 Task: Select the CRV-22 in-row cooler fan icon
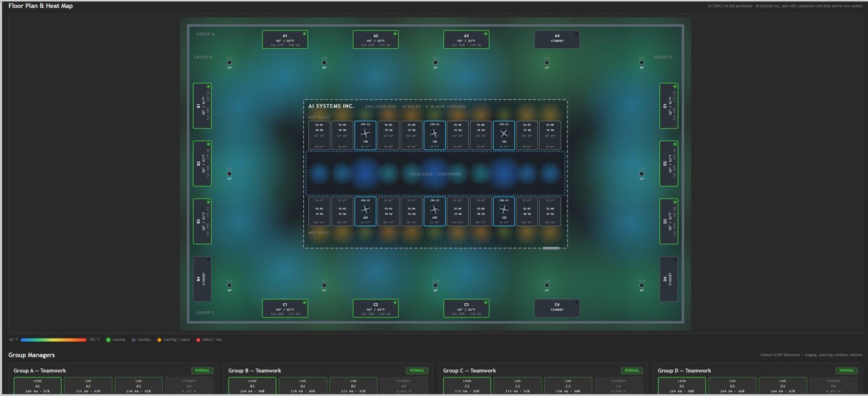click(x=435, y=209)
